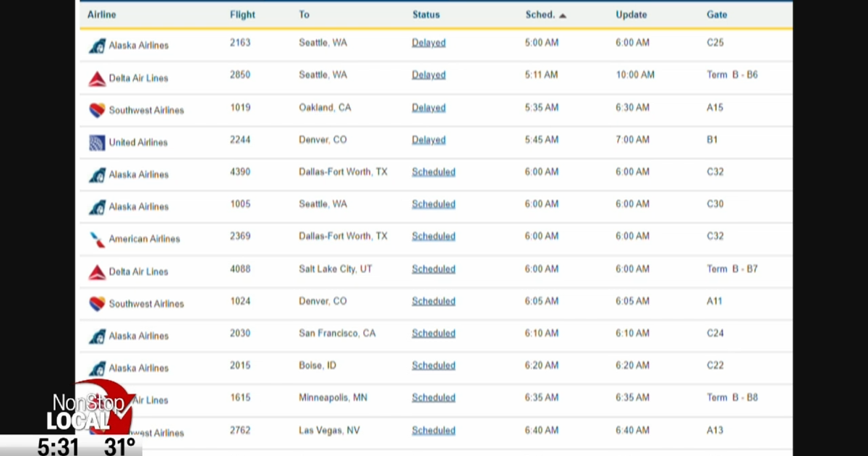Click Alaska Airlines logo for flight 2163

(x=97, y=46)
